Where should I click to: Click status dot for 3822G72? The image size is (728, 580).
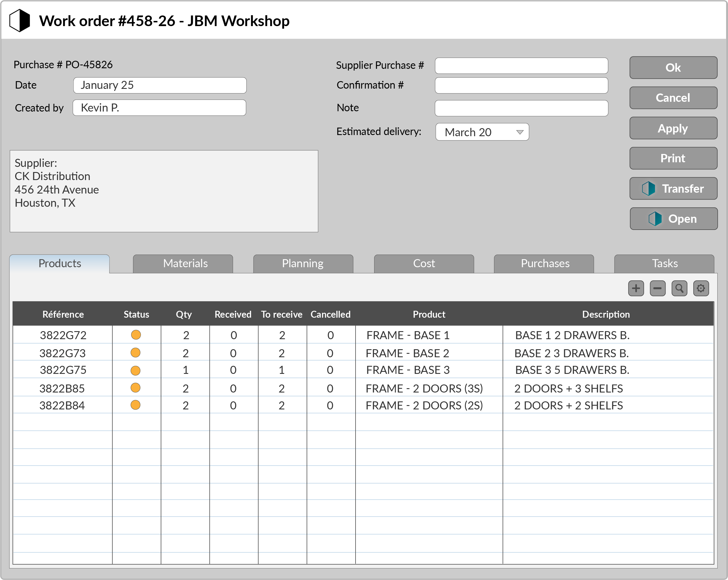tap(136, 335)
